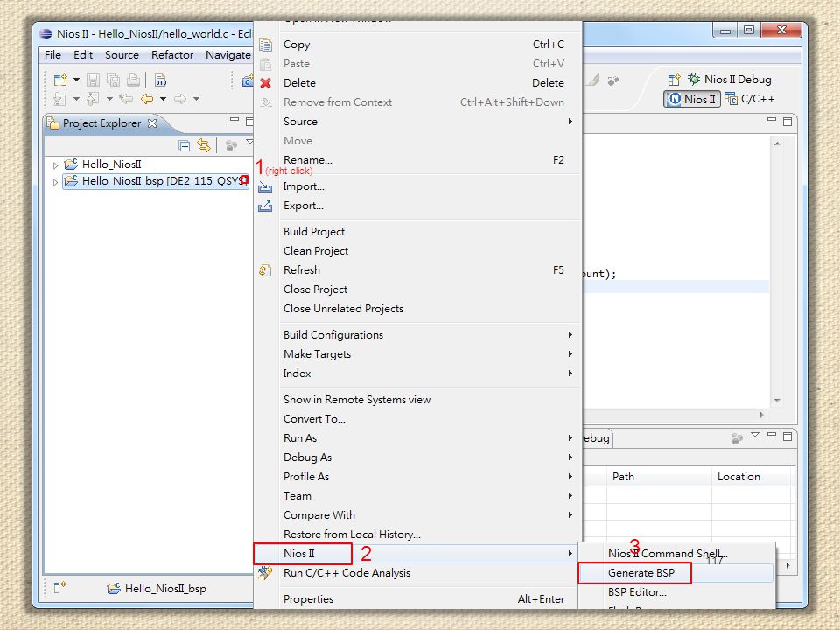Viewport: 840px width, 630px height.
Task: Open the Back history dropdown arrow
Action: tap(164, 99)
